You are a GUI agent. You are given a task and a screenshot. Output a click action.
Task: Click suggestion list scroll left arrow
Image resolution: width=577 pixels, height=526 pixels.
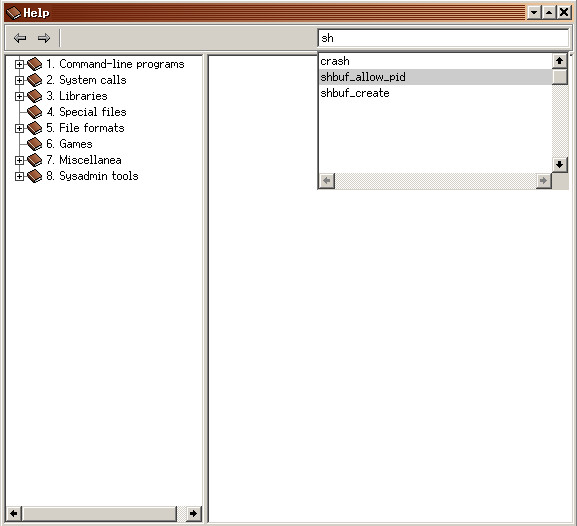coord(327,181)
